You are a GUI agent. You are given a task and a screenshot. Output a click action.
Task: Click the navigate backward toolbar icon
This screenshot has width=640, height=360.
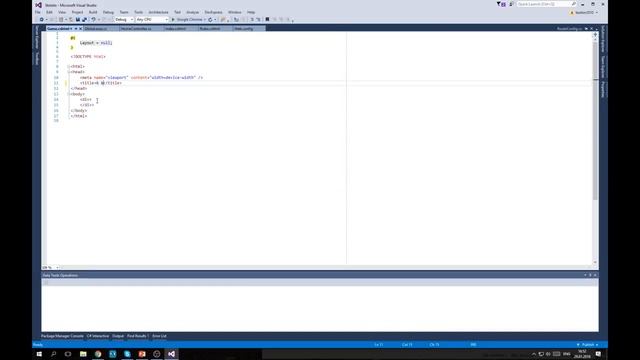[x=41, y=20]
